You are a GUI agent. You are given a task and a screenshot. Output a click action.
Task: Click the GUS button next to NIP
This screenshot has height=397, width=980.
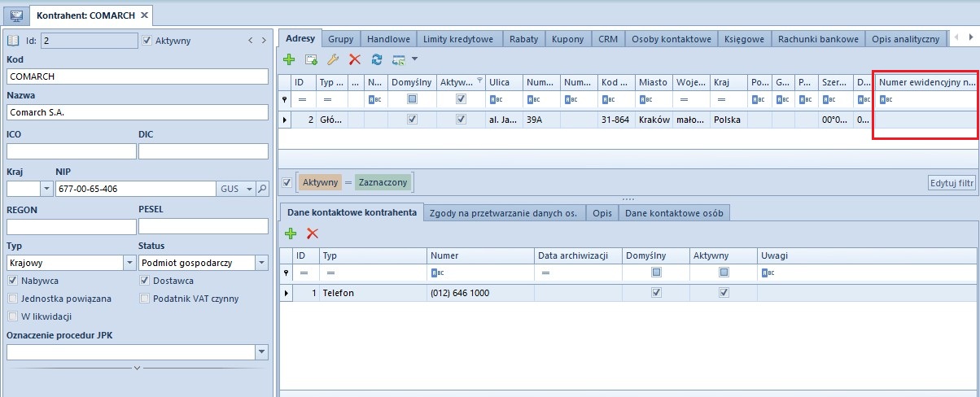pyautogui.click(x=232, y=189)
